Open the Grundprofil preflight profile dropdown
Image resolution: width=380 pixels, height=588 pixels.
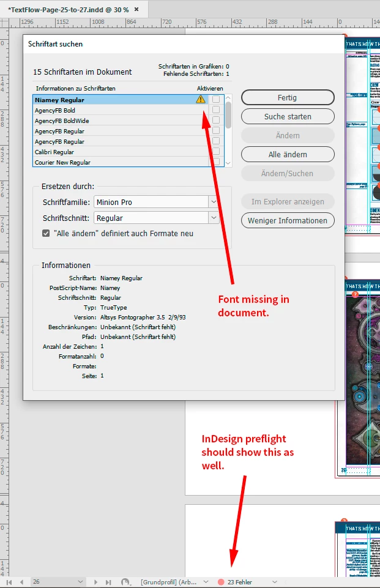click(x=206, y=582)
